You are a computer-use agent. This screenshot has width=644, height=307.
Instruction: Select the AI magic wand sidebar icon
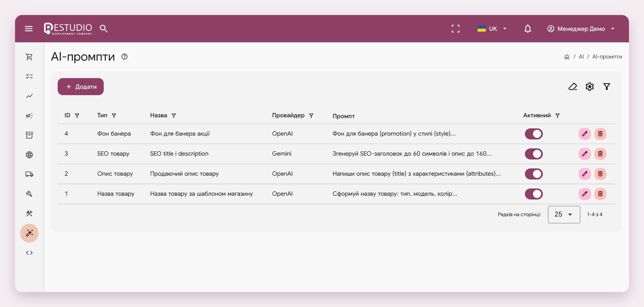click(x=29, y=233)
